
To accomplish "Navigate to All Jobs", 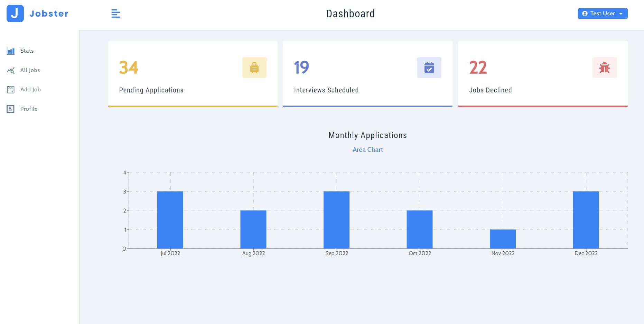I will pyautogui.click(x=30, y=70).
